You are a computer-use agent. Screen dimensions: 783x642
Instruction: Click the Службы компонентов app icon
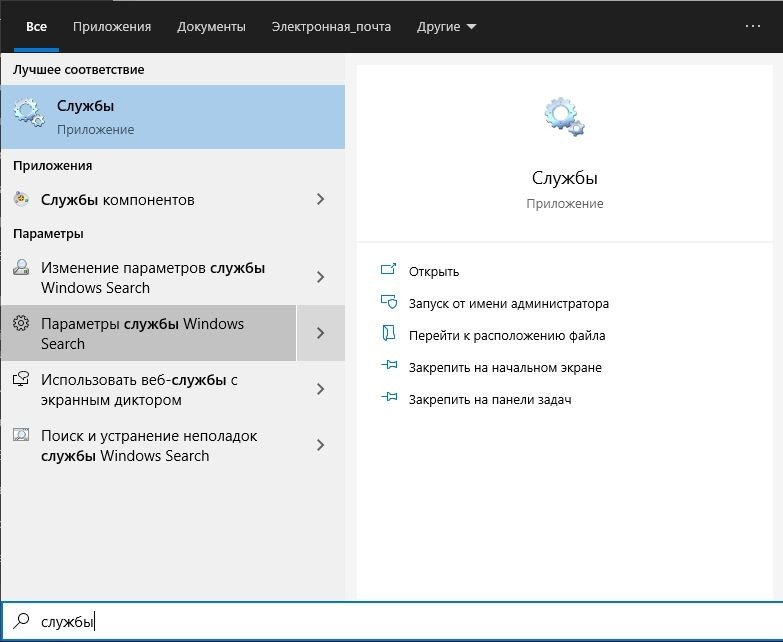(x=22, y=199)
